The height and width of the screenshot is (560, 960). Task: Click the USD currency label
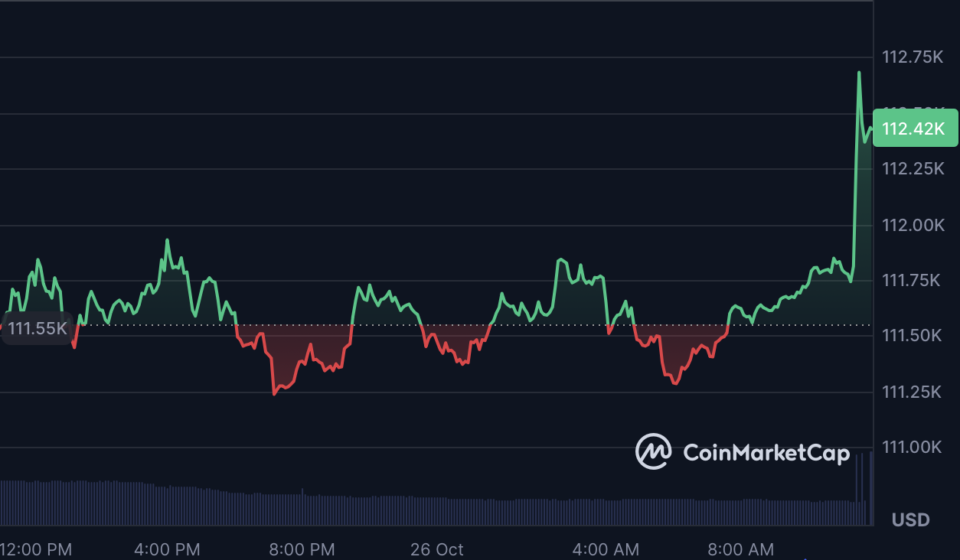[x=910, y=520]
